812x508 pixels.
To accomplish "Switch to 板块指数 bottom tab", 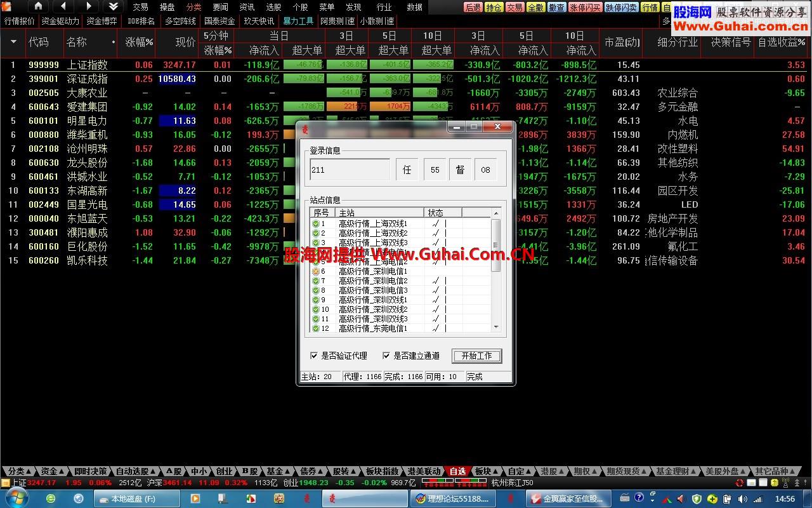I will [x=383, y=471].
